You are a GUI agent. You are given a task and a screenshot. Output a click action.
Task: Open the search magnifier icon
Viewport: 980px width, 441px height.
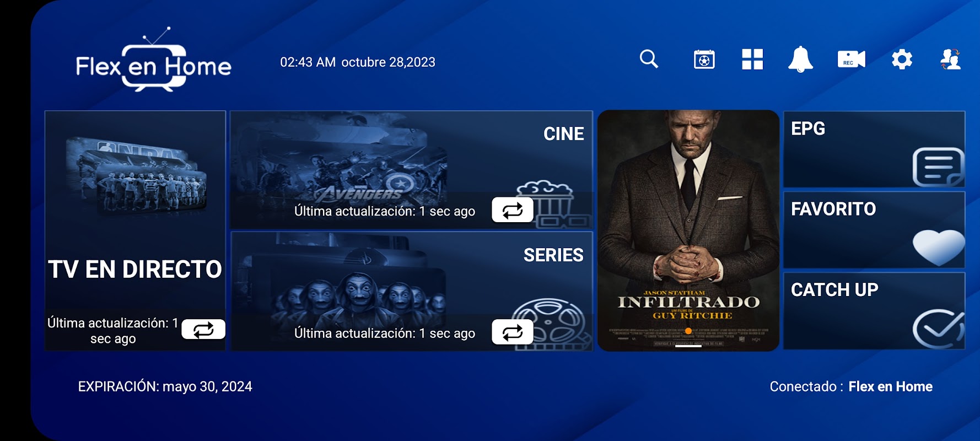click(x=649, y=58)
